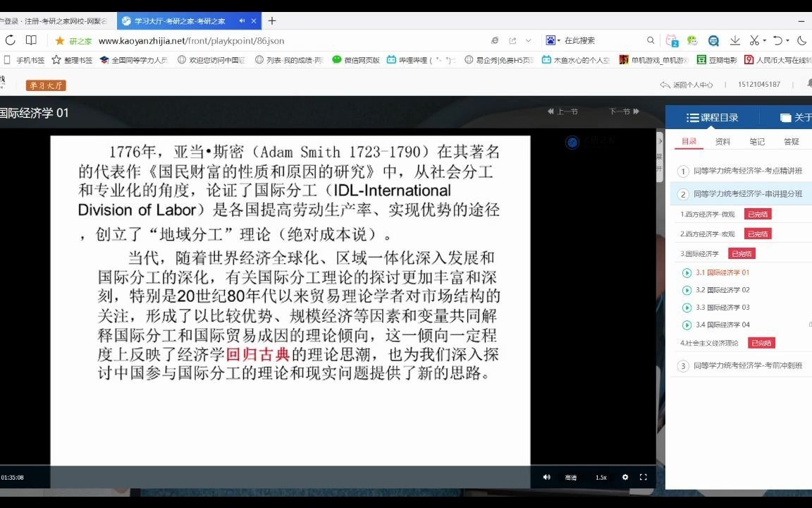Click the 下一节 button

pyautogui.click(x=625, y=111)
